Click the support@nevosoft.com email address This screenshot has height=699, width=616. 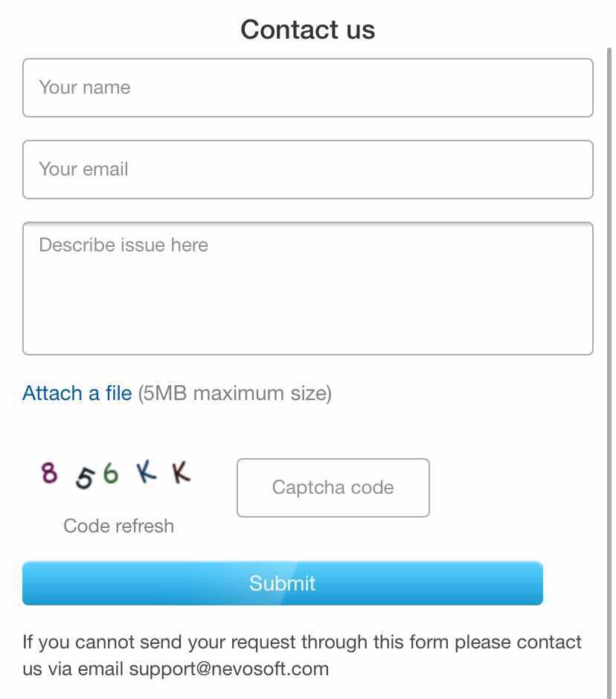coord(229,669)
